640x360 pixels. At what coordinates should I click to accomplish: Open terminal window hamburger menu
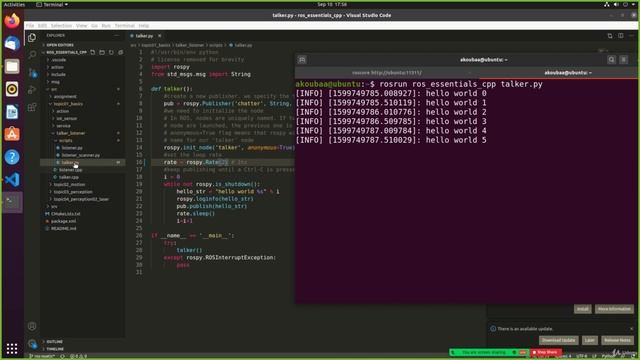(x=624, y=60)
